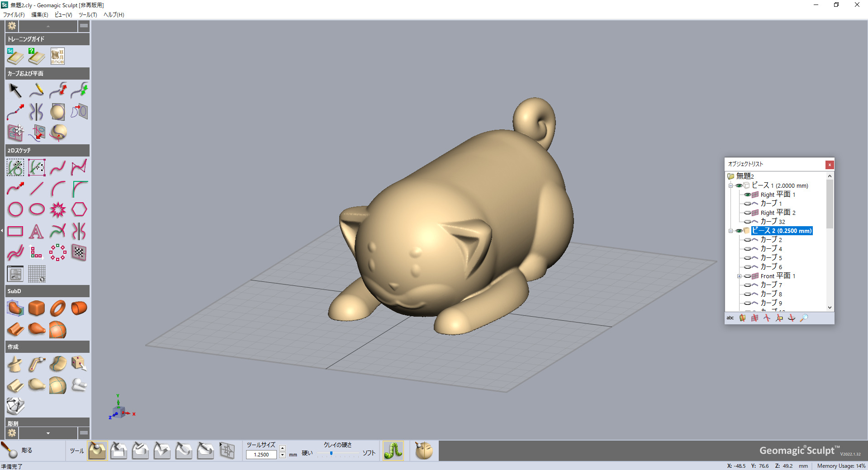This screenshot has height=470, width=868.
Task: Collapse the left palette side handle
Action: (2, 231)
